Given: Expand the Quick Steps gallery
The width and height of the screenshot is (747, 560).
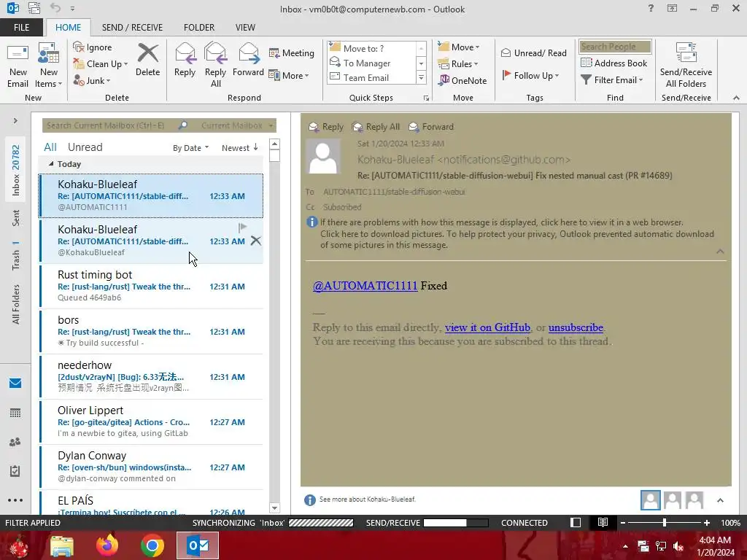Looking at the screenshot, I should click(x=421, y=77).
